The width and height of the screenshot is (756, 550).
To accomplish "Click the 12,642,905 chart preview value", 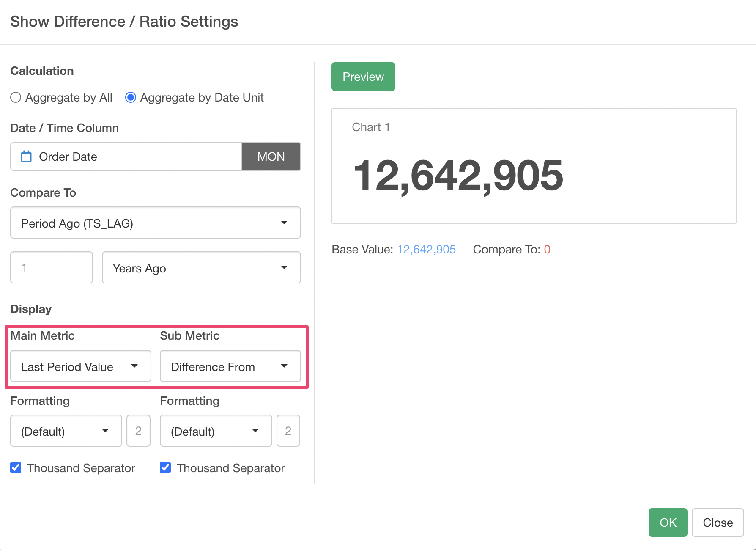I will coord(458,176).
